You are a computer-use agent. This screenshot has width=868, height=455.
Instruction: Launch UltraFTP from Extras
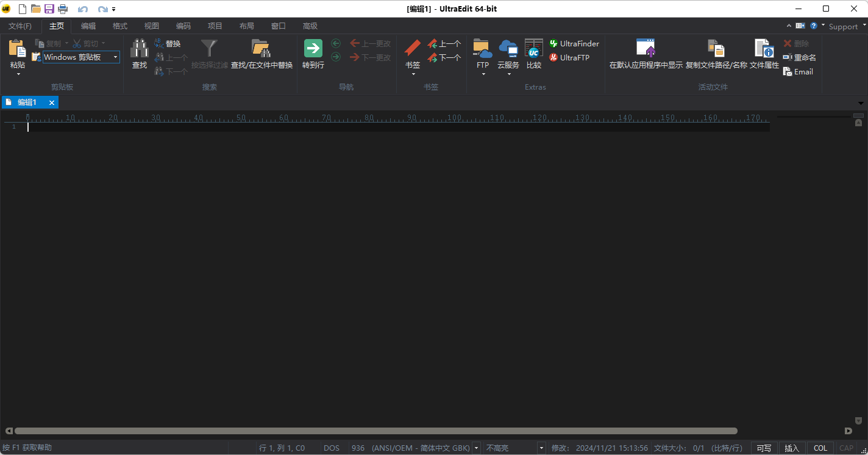click(569, 57)
